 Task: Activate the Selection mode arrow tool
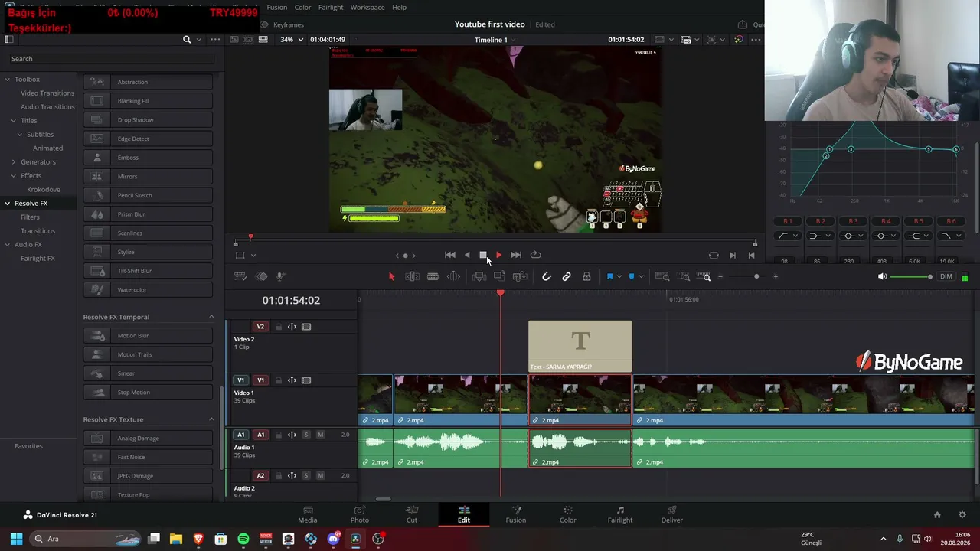[x=391, y=276]
